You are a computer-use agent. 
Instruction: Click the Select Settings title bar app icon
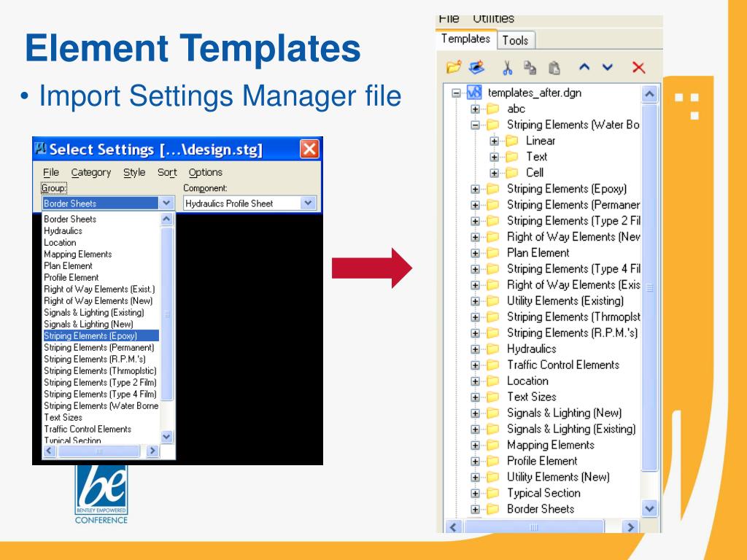(x=41, y=149)
